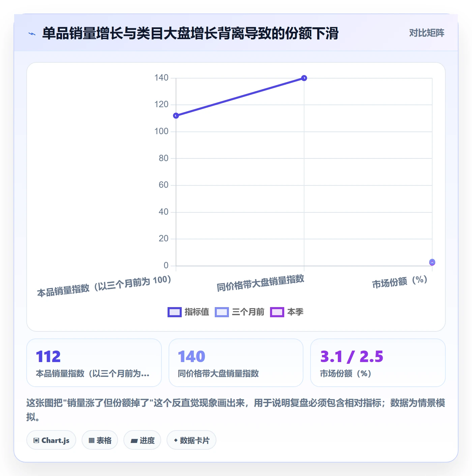Click the Chart.js tag chip
The image size is (472, 476).
(51, 440)
